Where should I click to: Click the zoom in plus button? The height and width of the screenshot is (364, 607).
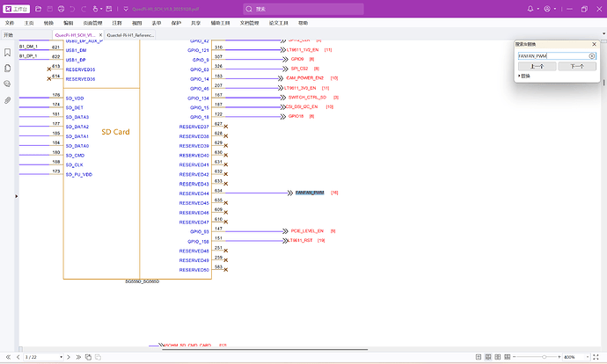tap(559, 357)
